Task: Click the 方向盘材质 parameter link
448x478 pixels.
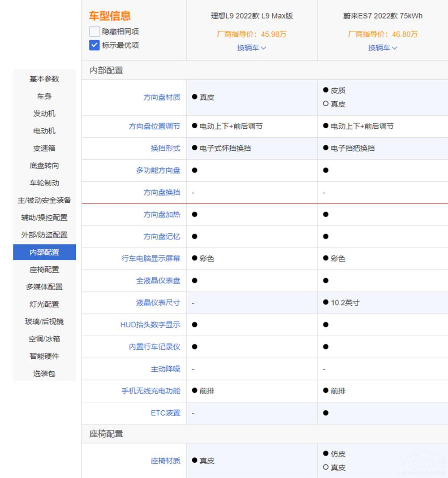Action: 162,97
